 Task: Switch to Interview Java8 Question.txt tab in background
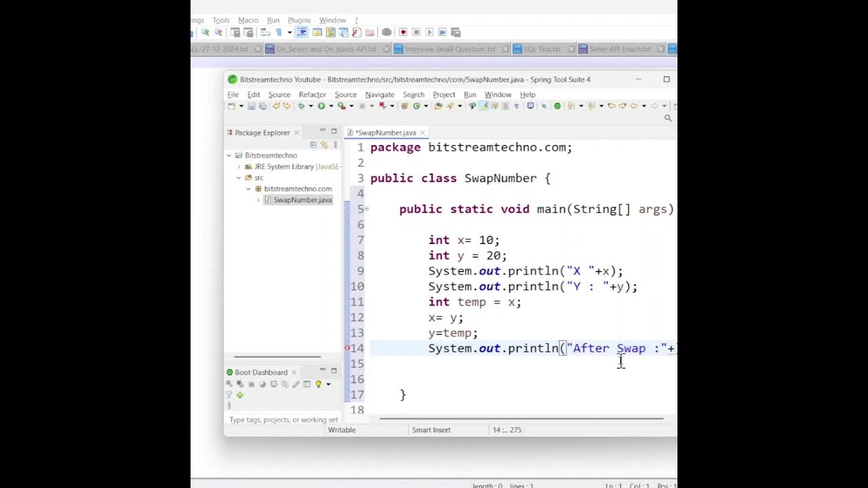pyautogui.click(x=450, y=49)
